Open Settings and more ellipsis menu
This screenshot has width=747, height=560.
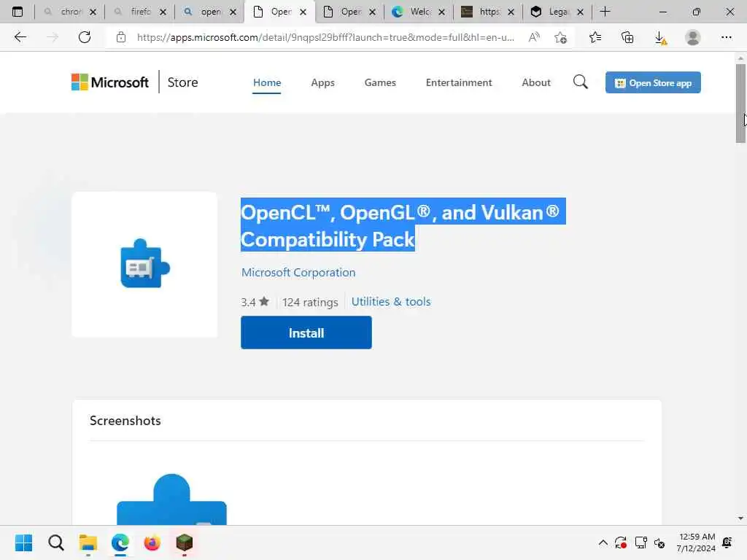(726, 37)
